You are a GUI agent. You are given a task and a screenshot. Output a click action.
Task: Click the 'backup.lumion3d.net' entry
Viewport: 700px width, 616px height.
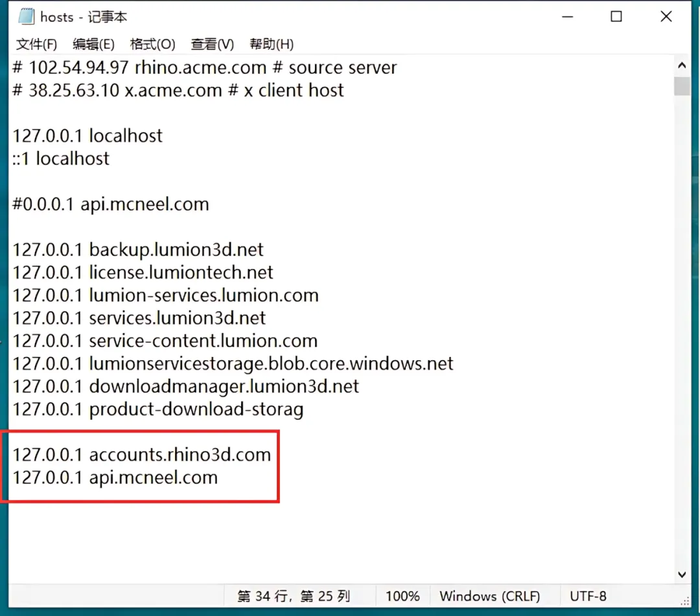coord(138,250)
